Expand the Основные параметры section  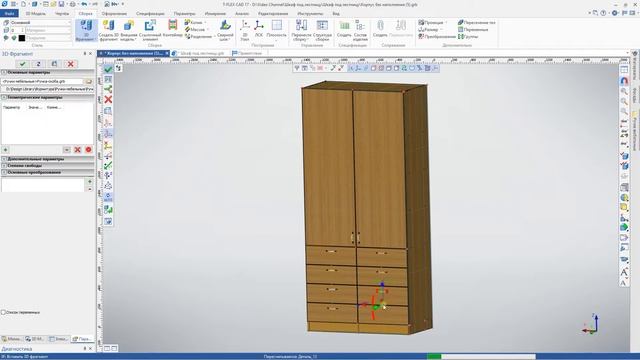tap(47, 72)
